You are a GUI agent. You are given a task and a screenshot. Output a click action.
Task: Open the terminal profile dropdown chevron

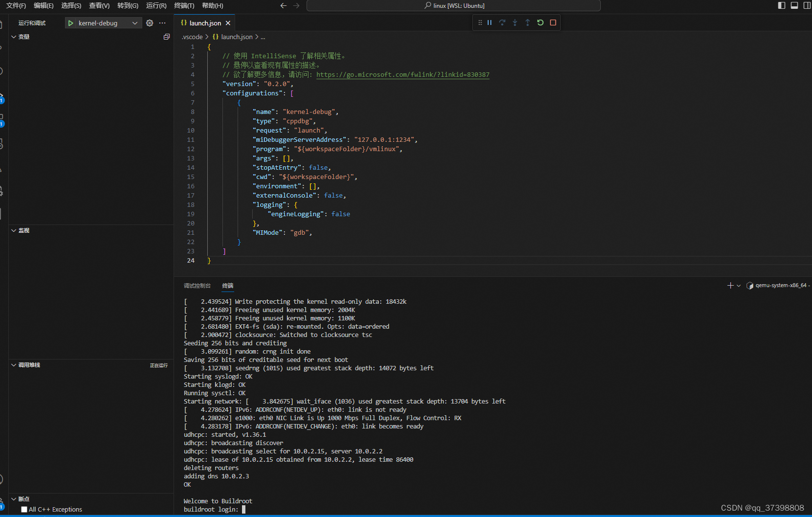(738, 285)
